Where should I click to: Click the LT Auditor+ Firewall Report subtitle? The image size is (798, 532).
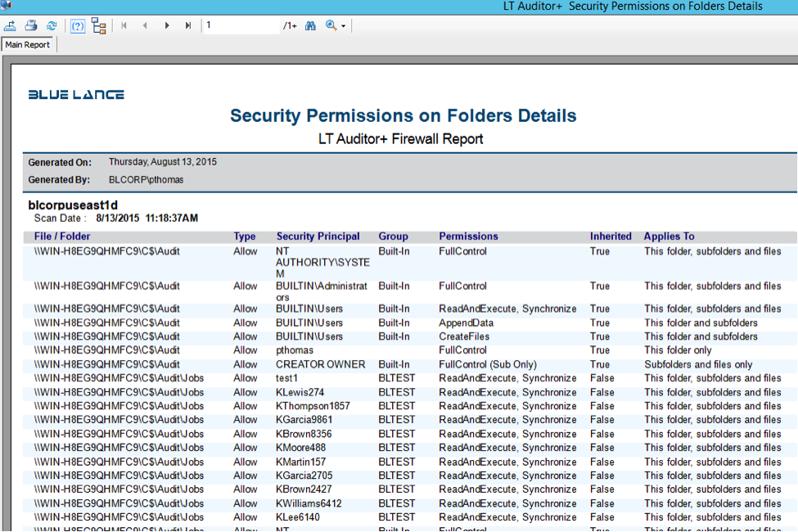pyautogui.click(x=400, y=139)
